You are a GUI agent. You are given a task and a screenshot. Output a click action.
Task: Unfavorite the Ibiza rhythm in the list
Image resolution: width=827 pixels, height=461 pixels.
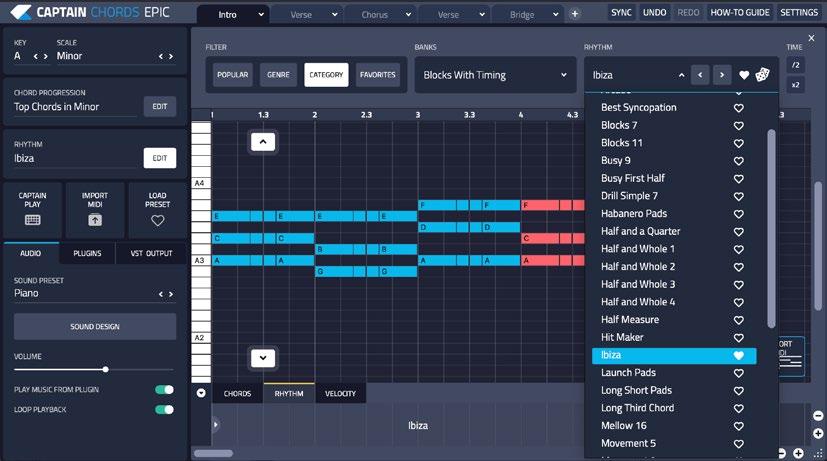pos(738,356)
